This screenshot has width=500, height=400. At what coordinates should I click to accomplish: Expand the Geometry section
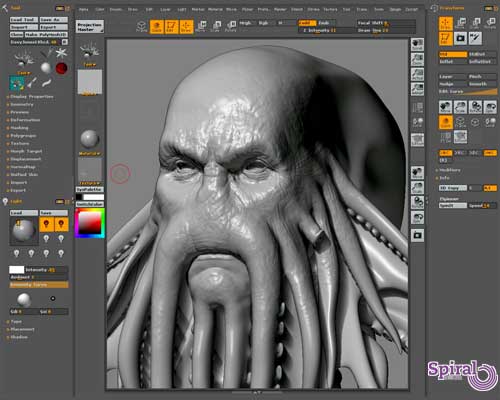tap(21, 104)
